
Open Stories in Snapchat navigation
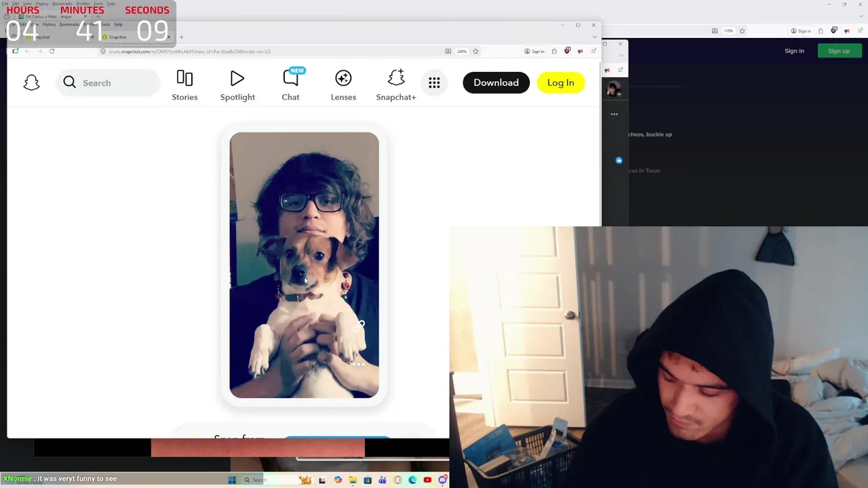coord(184,85)
